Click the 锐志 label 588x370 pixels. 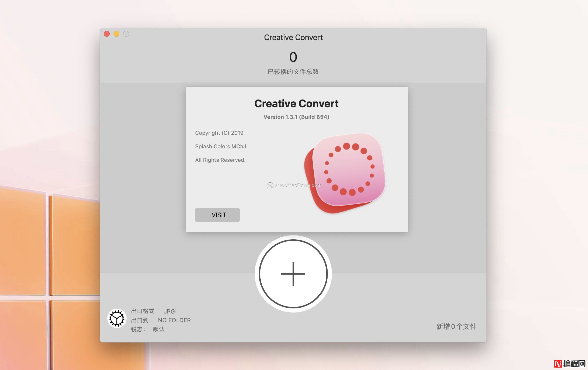(x=138, y=329)
